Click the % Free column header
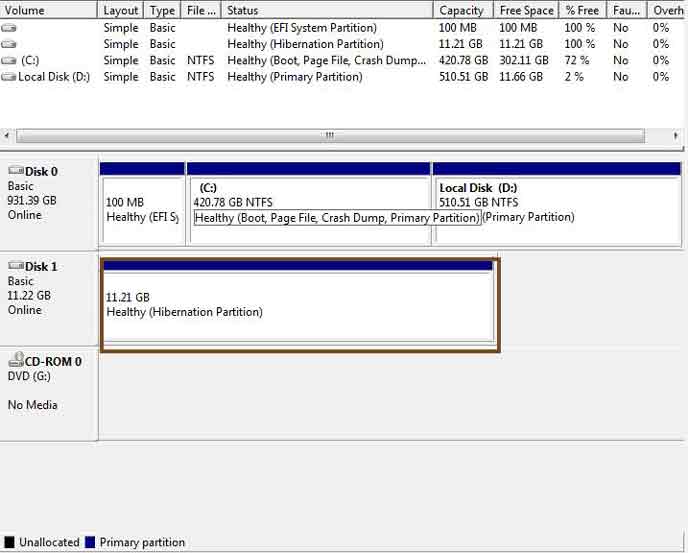The height and width of the screenshot is (553, 688). pyautogui.click(x=583, y=10)
